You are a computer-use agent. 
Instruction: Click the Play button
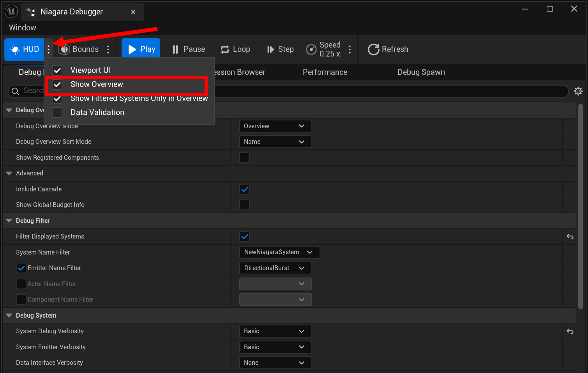point(141,49)
